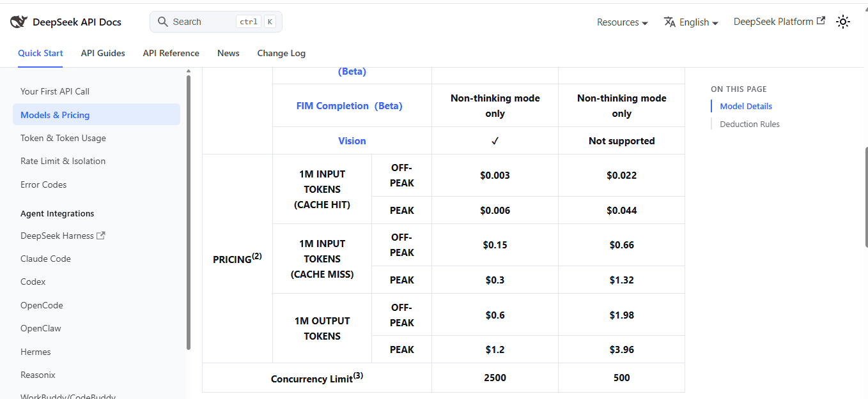Focus the Search input field
868x399 pixels.
[x=216, y=22]
